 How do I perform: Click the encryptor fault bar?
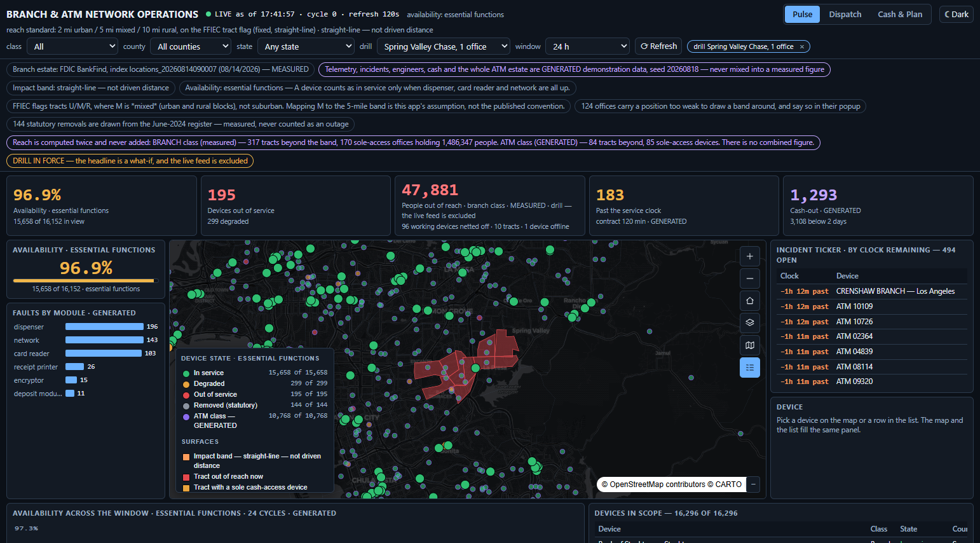pyautogui.click(x=71, y=380)
